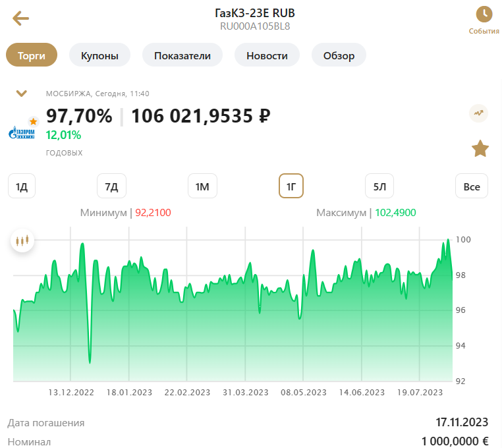The image size is (502, 448).
Task: Switch chart to candlestick view
Action: 22,240
